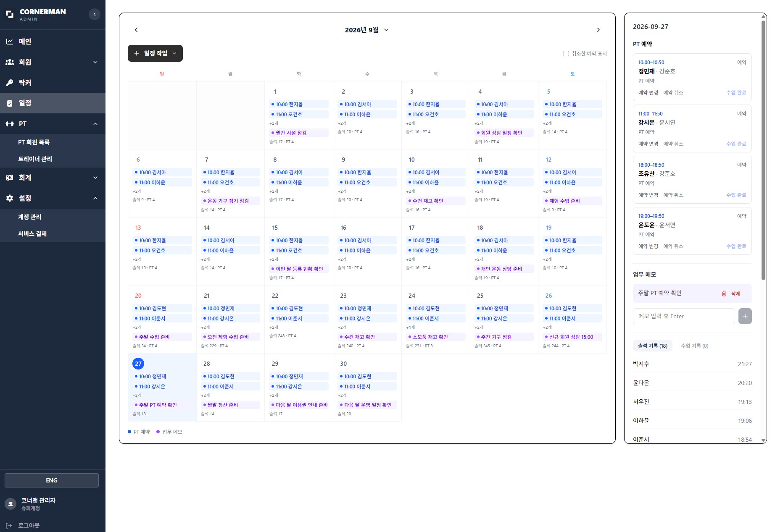The height and width of the screenshot is (532, 775).
Task: Click 10:00 김도현 event on day 30
Action: 367,376
